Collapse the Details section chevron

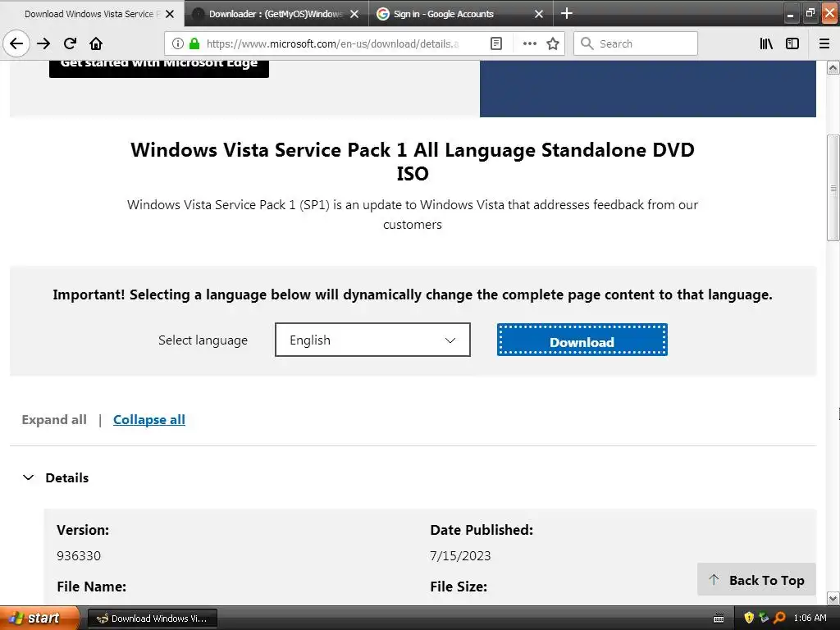point(29,477)
